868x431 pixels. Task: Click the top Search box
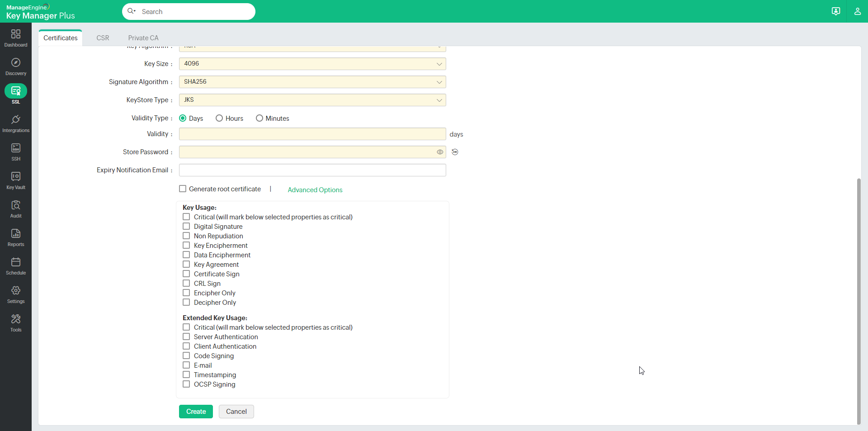(189, 11)
